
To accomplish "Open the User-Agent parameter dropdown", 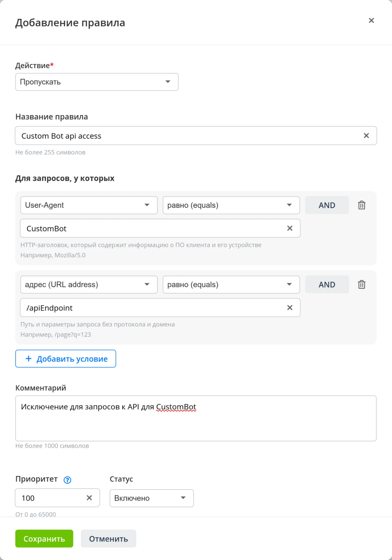I will click(89, 205).
